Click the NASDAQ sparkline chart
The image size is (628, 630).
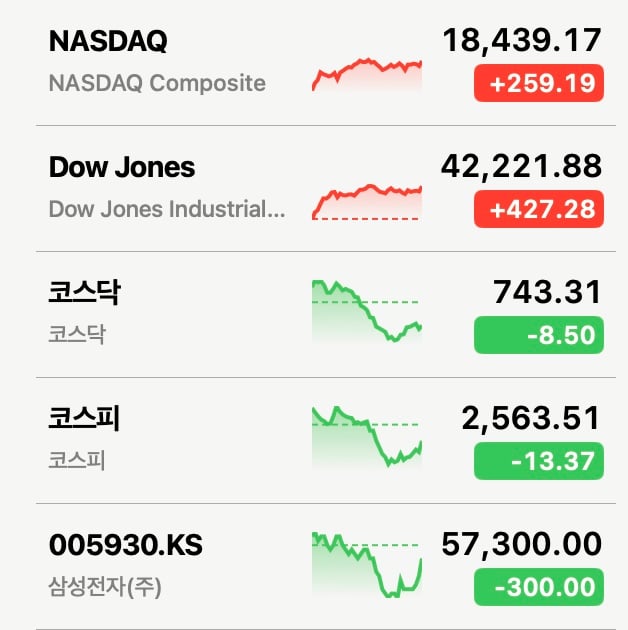click(367, 75)
